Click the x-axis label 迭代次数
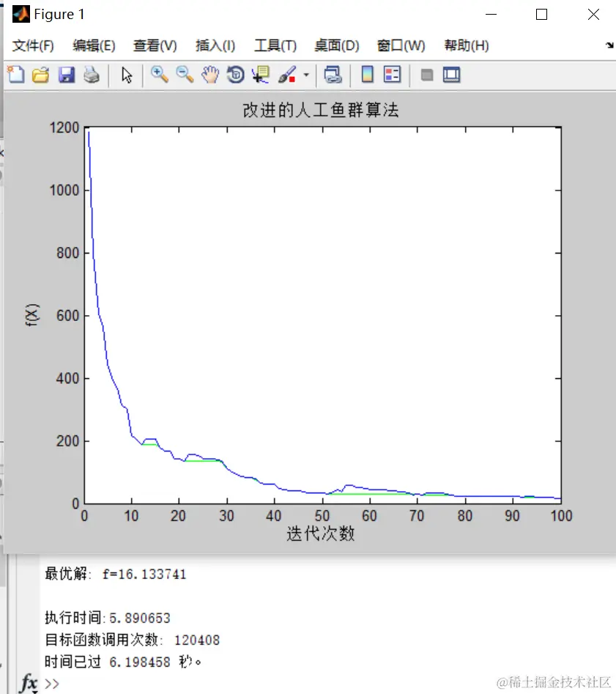This screenshot has height=694, width=616. click(321, 534)
